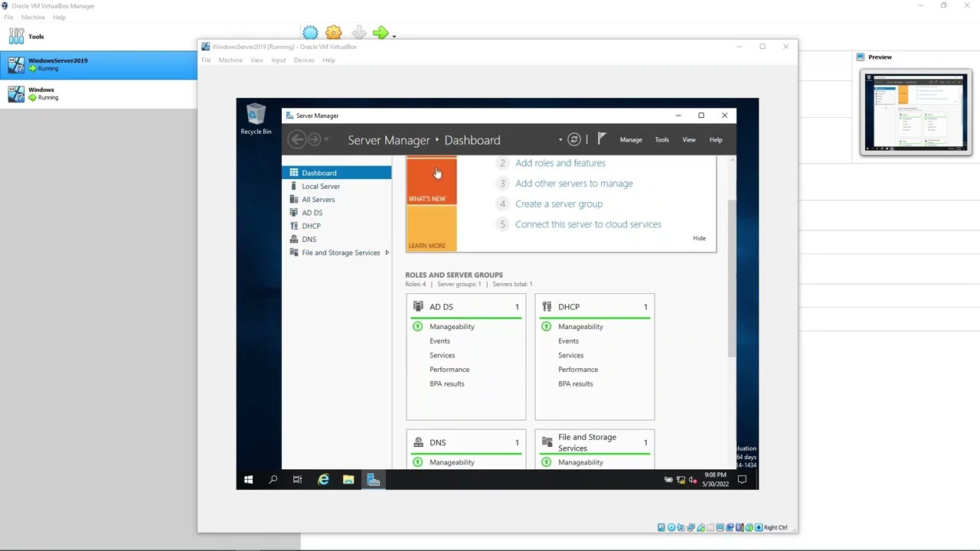Image resolution: width=980 pixels, height=551 pixels.
Task: Click the VM preview thumbnail
Action: [916, 112]
